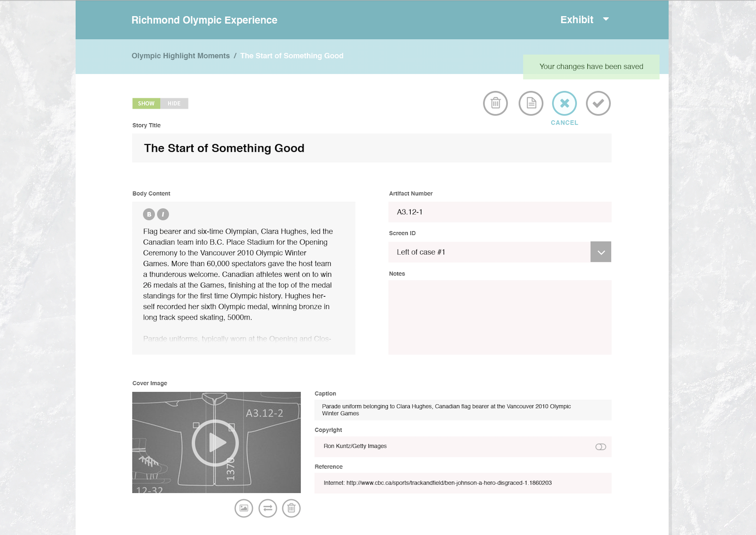This screenshot has width=756, height=535.
Task: Click the trash icon below cover image
Action: tap(291, 508)
